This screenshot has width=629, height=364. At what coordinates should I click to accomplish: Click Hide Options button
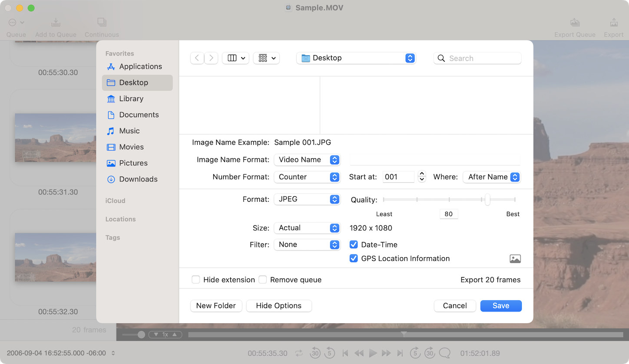(279, 306)
